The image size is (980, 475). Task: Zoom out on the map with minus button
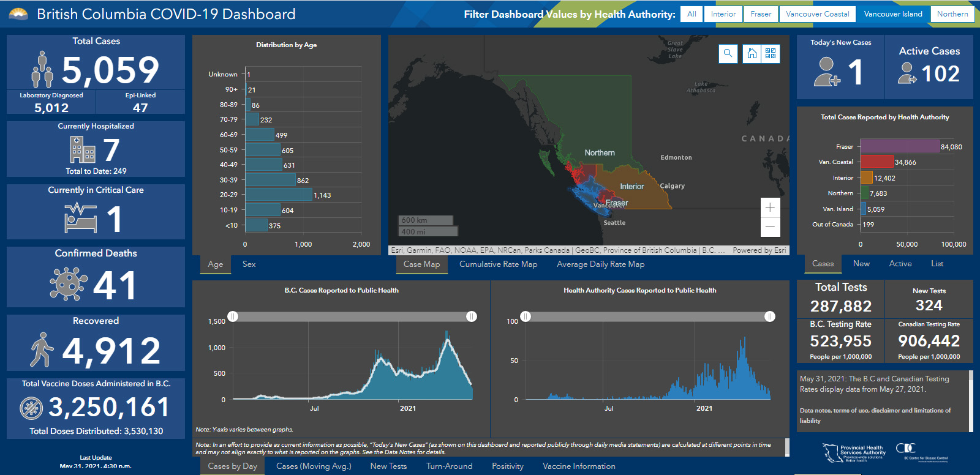[770, 227]
